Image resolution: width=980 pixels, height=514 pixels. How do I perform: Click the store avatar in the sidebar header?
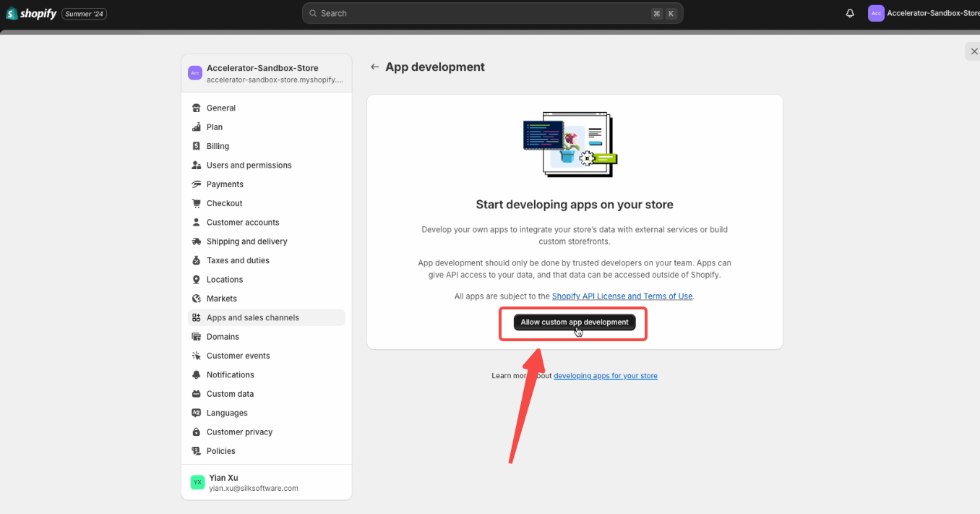click(x=195, y=73)
